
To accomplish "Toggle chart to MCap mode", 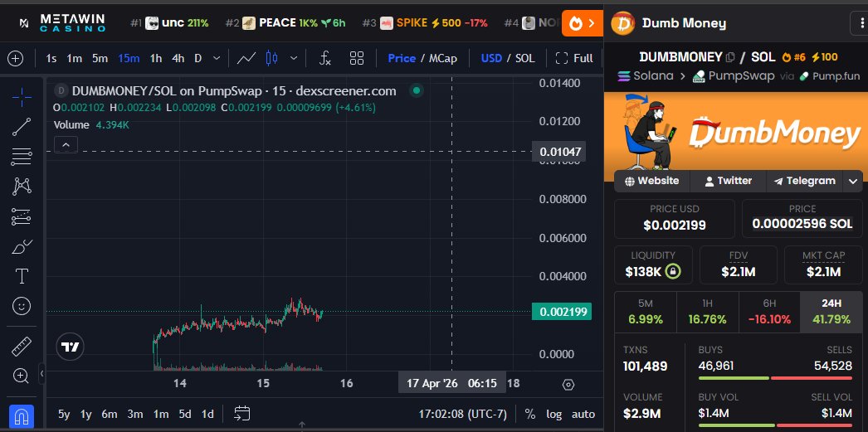I will pos(443,58).
